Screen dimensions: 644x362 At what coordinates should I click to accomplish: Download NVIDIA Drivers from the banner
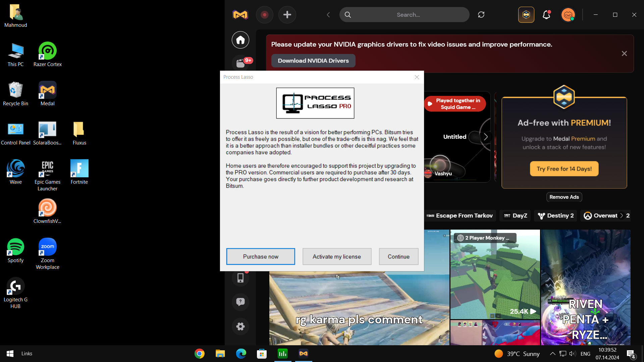tap(313, 61)
